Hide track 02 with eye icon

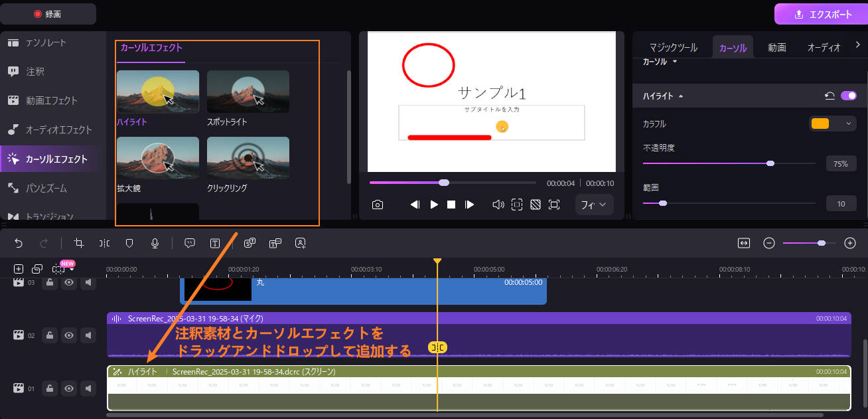(x=69, y=335)
